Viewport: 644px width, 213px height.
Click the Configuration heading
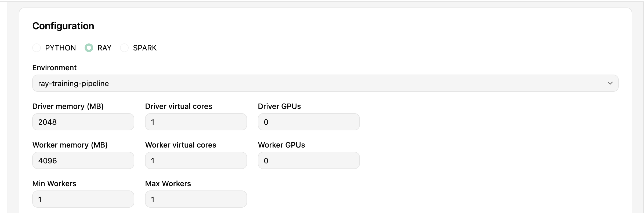click(x=63, y=26)
